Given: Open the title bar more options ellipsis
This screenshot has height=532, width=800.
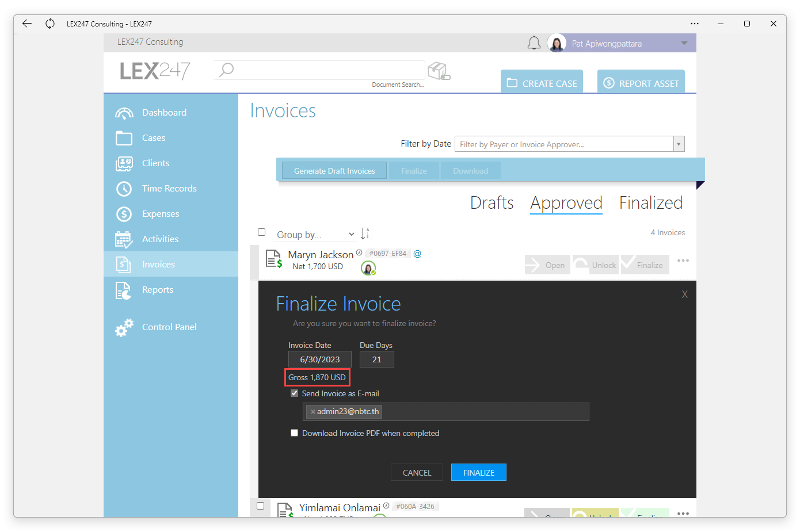Looking at the screenshot, I should coord(695,24).
